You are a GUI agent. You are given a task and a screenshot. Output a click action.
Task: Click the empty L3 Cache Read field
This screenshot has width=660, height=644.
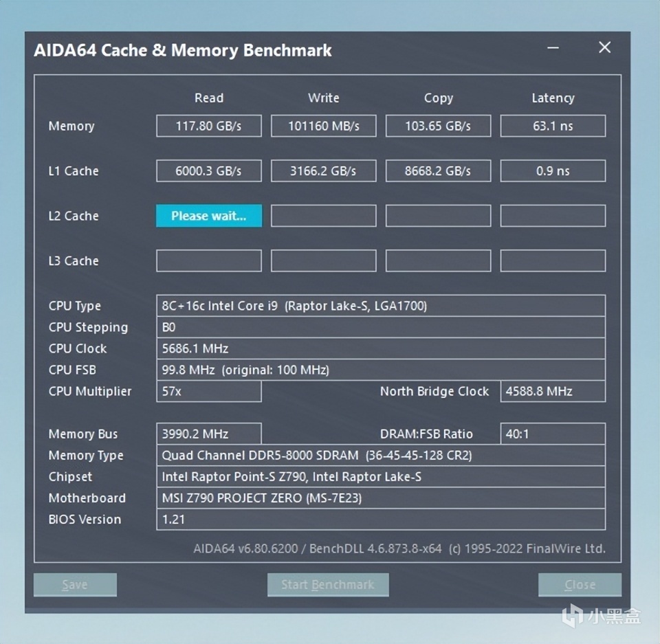point(209,260)
